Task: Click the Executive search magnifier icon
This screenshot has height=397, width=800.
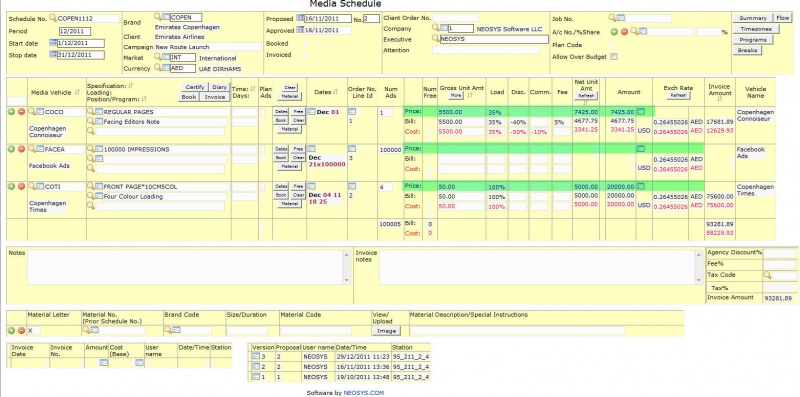Action: point(436,38)
